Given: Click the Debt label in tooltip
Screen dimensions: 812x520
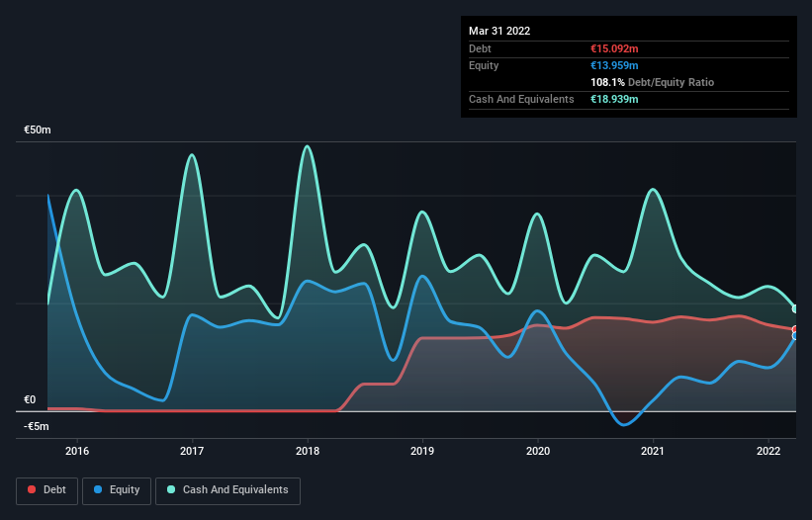Looking at the screenshot, I should click(x=480, y=48).
